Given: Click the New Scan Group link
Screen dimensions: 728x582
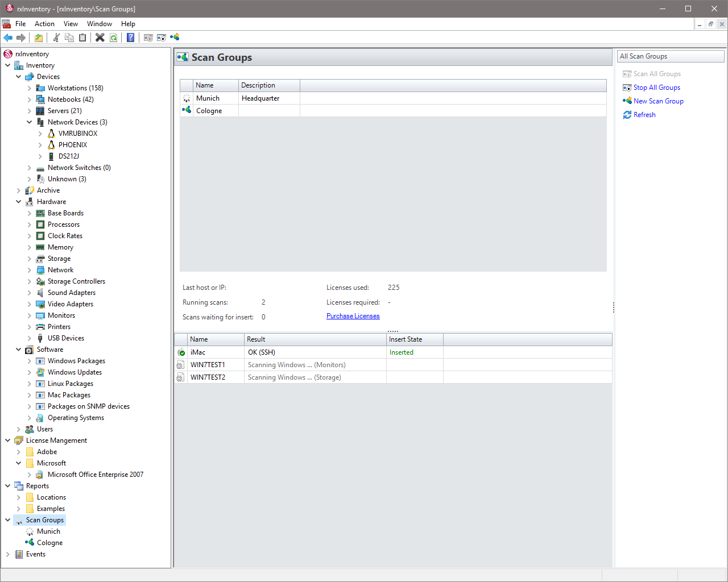Looking at the screenshot, I should pyautogui.click(x=659, y=101).
